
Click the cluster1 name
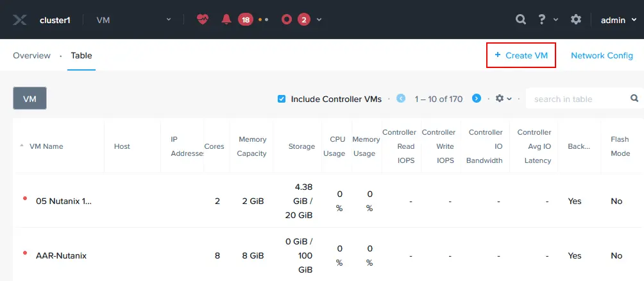coord(55,20)
